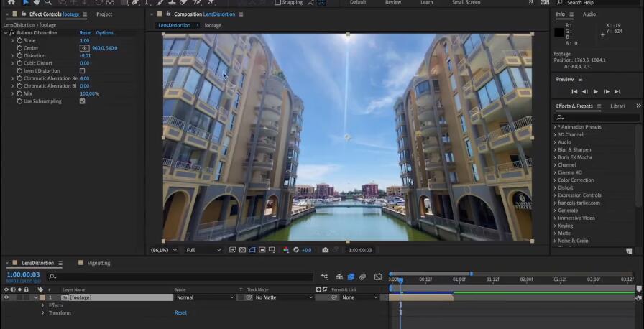Toggle lock on Composition viewer panel

(168, 14)
